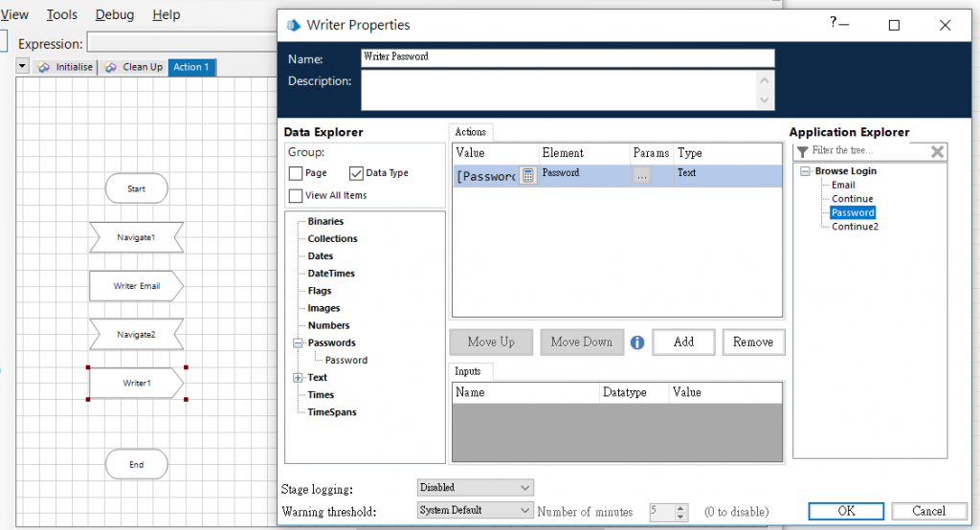Select Flags in Data Explorer
The image size is (980, 530).
(x=320, y=291)
